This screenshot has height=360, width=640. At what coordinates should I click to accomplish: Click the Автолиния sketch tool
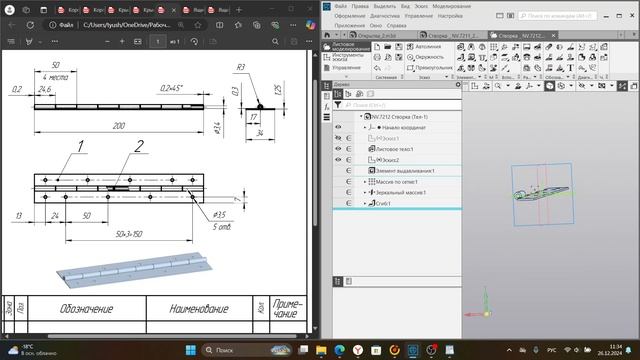point(424,47)
